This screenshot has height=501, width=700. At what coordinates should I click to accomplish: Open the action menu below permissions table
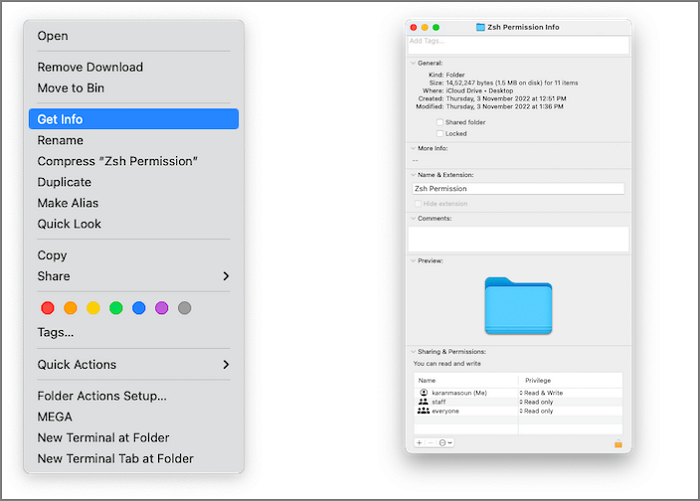click(x=443, y=442)
